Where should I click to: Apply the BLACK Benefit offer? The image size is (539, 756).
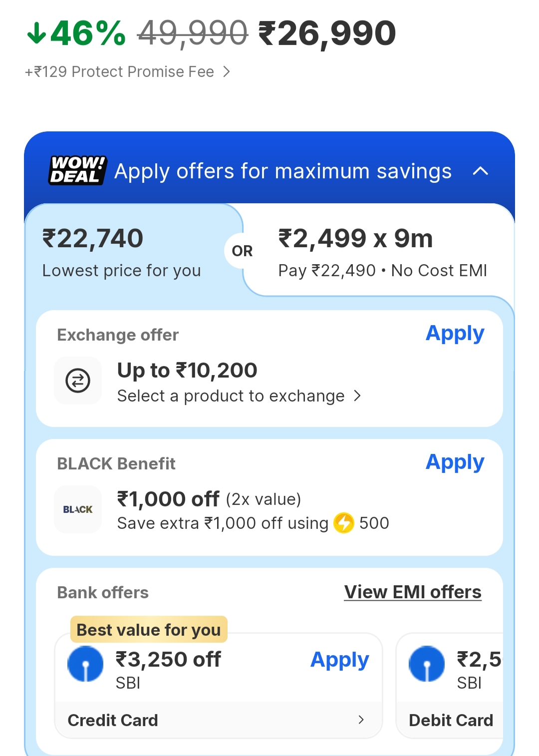(x=455, y=462)
